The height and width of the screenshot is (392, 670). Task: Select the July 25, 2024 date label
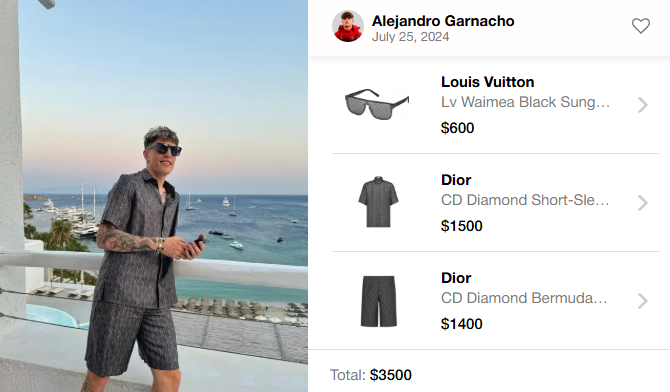(410, 37)
